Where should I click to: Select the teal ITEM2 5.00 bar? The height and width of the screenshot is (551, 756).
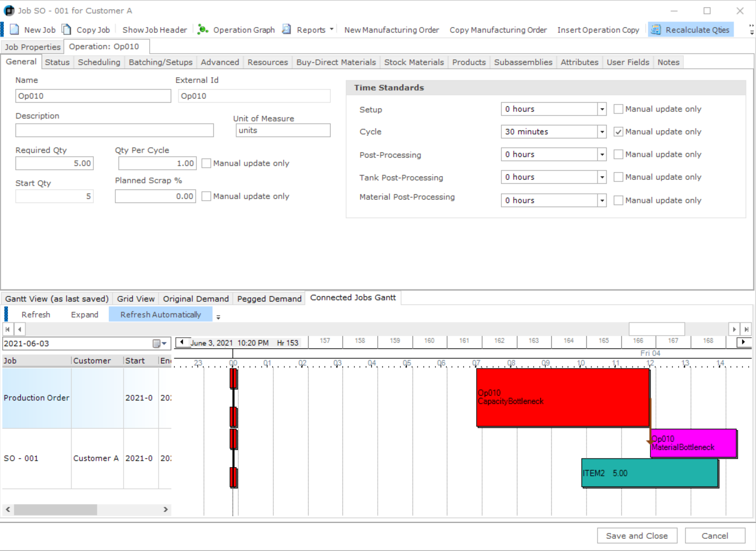coord(650,473)
